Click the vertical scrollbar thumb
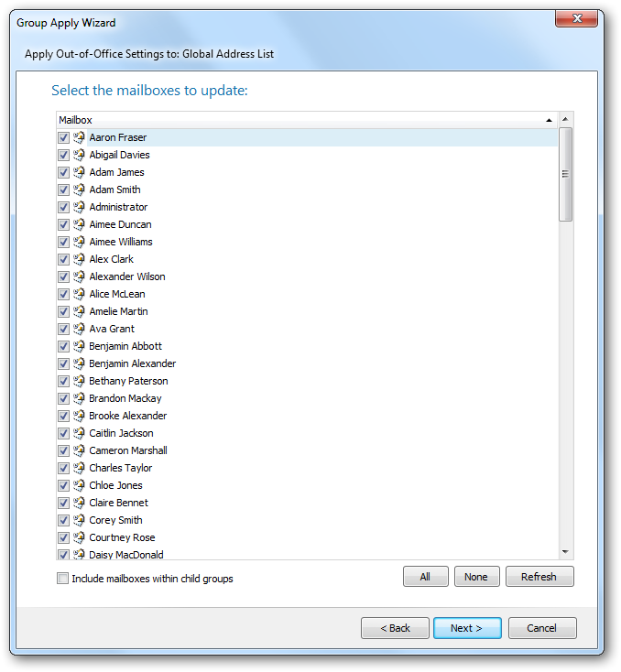Image resolution: width=621 pixels, height=672 pixels. [565, 174]
